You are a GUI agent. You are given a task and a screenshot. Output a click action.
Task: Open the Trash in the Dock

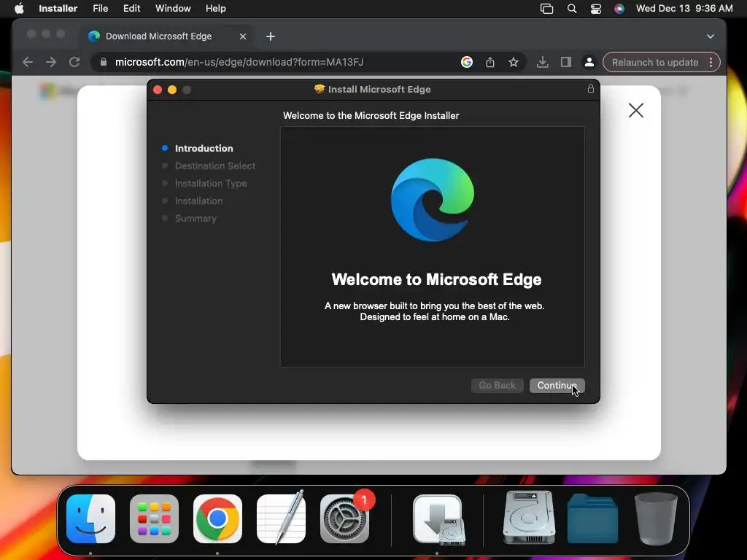(x=656, y=518)
